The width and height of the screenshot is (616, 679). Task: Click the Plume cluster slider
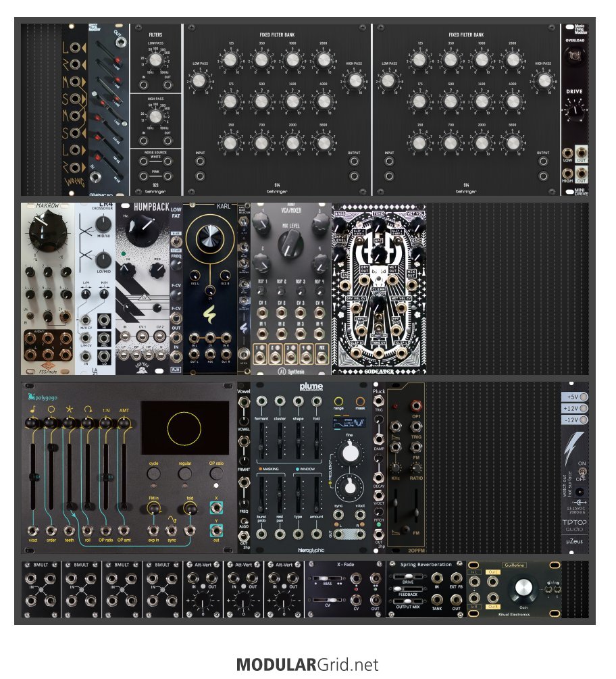pyautogui.click(x=280, y=442)
